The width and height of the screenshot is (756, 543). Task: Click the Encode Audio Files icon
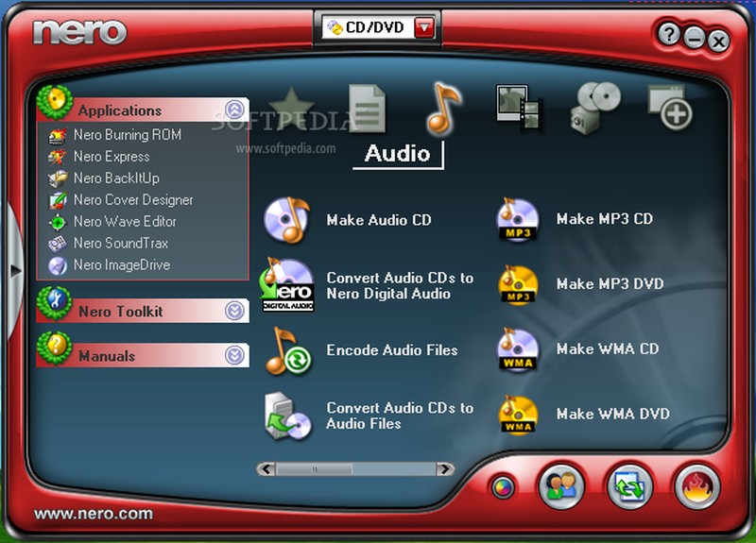[284, 350]
